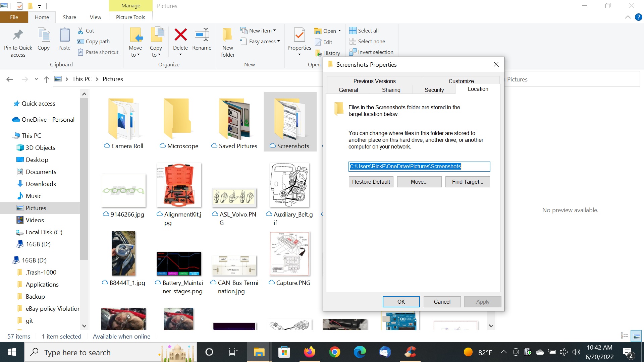Click the New folder icon
This screenshot has width=644, height=362.
coord(228,35)
